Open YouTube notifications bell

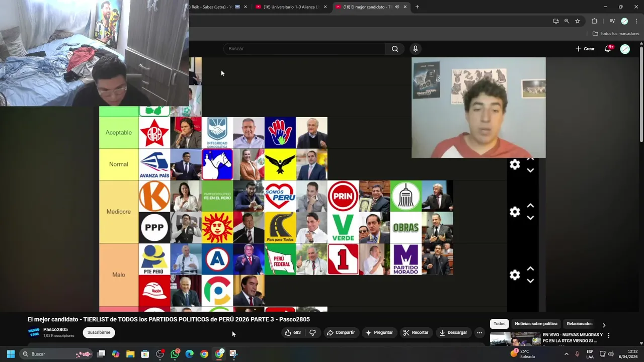click(x=608, y=49)
